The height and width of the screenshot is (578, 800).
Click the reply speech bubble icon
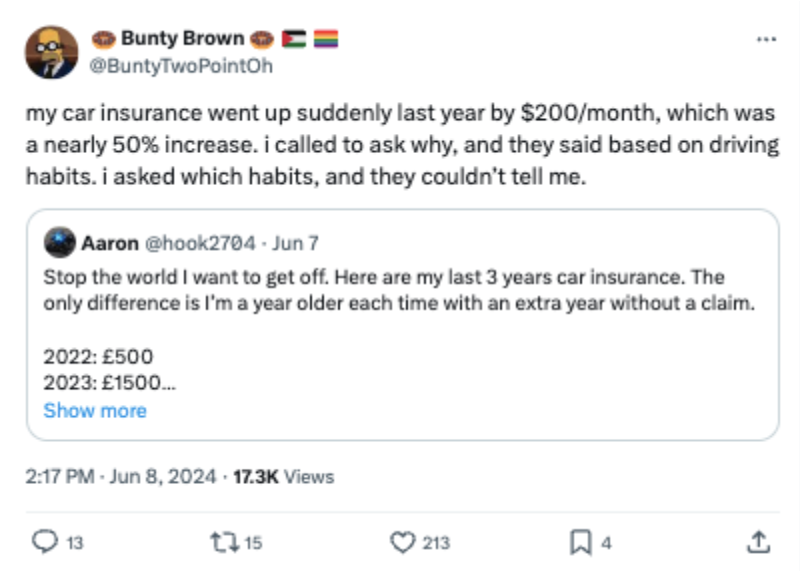45,542
